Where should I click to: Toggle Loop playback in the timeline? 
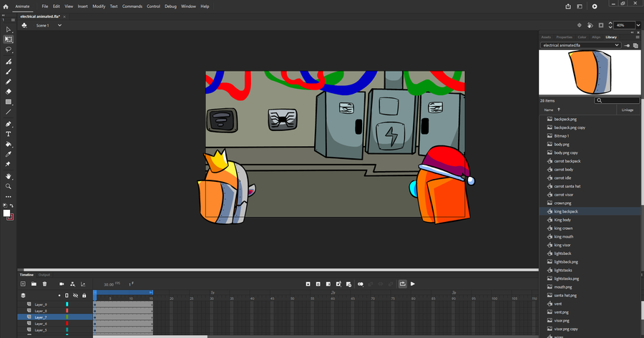402,284
